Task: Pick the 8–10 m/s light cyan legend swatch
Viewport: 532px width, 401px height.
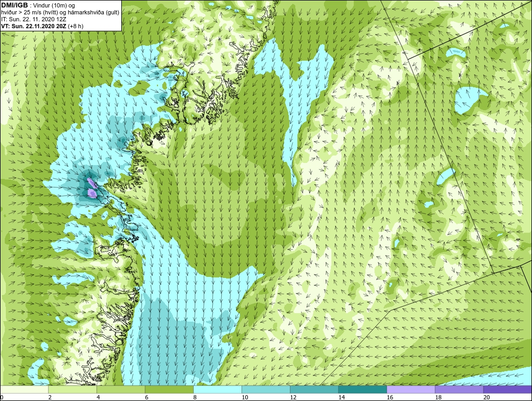Action: click(218, 389)
